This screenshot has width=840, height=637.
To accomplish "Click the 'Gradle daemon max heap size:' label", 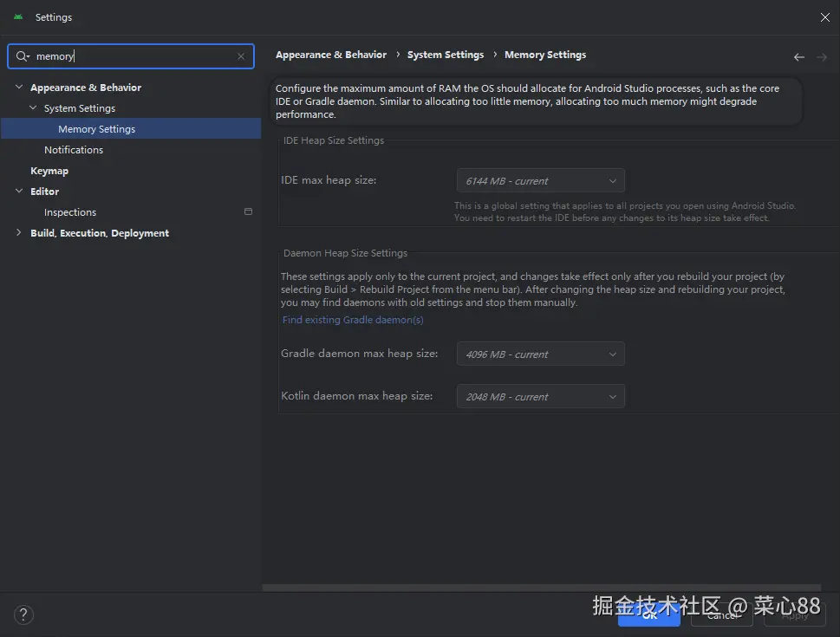I will tap(359, 354).
